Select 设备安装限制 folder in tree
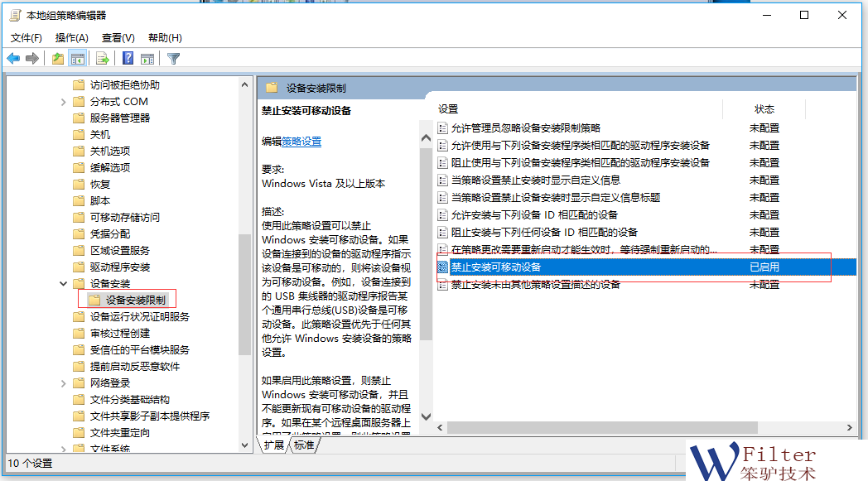Image resolution: width=868 pixels, height=481 pixels. click(x=135, y=300)
